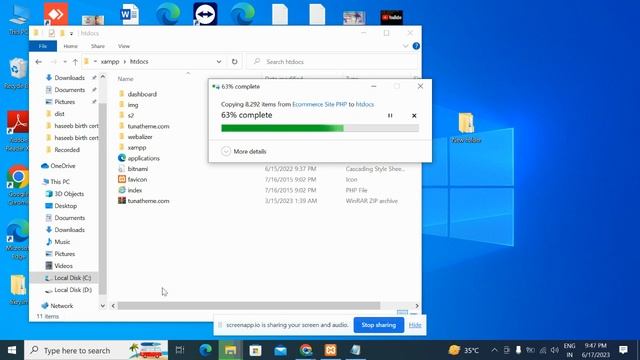Show hidden system tray icons

(x=494, y=350)
